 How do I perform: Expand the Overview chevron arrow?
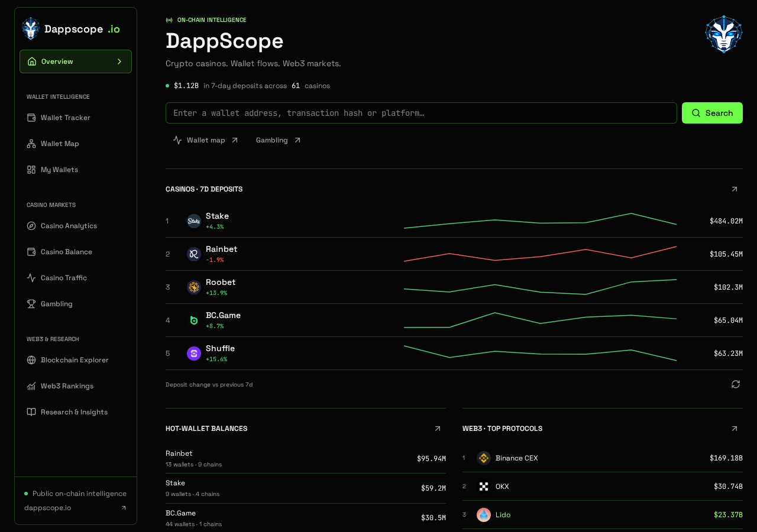119,61
